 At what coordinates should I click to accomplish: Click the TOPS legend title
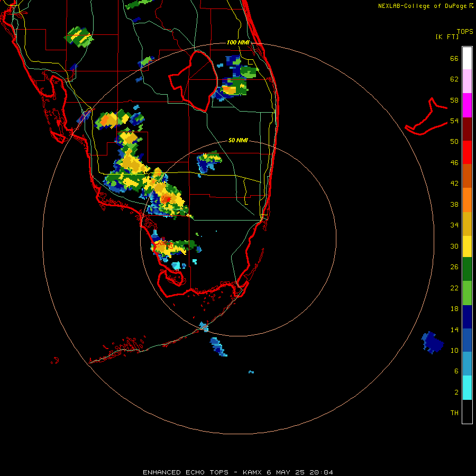pos(465,32)
